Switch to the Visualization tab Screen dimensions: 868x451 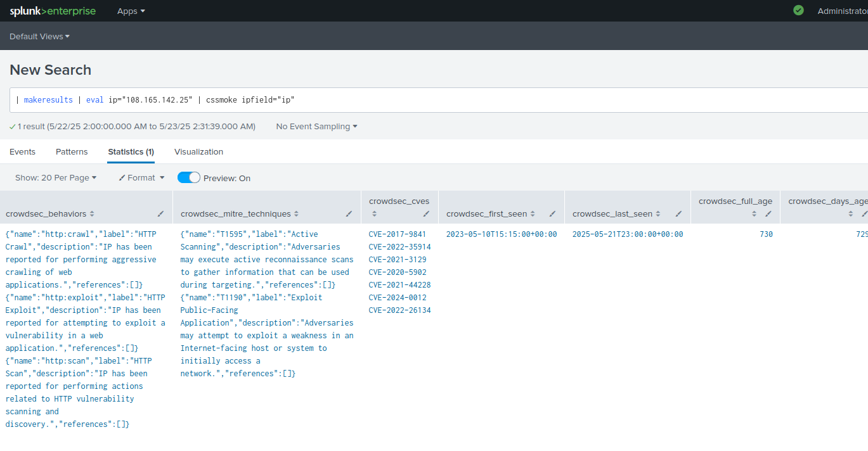(x=198, y=152)
